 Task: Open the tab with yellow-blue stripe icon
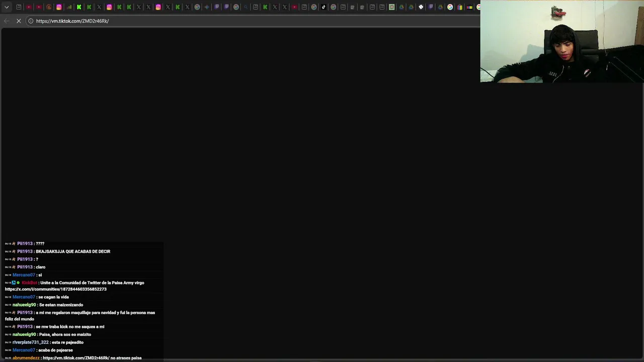point(469,7)
